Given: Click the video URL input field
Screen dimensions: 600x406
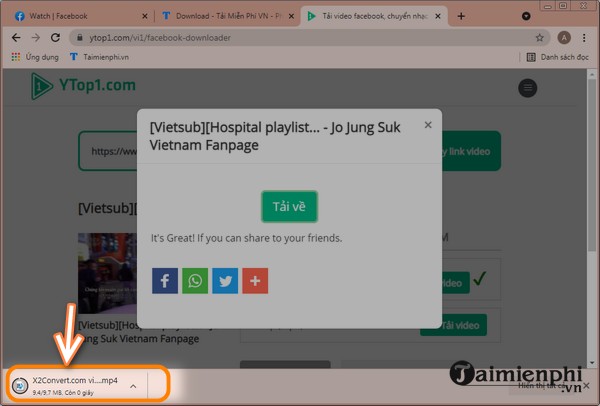Looking at the screenshot, I should 108,151.
